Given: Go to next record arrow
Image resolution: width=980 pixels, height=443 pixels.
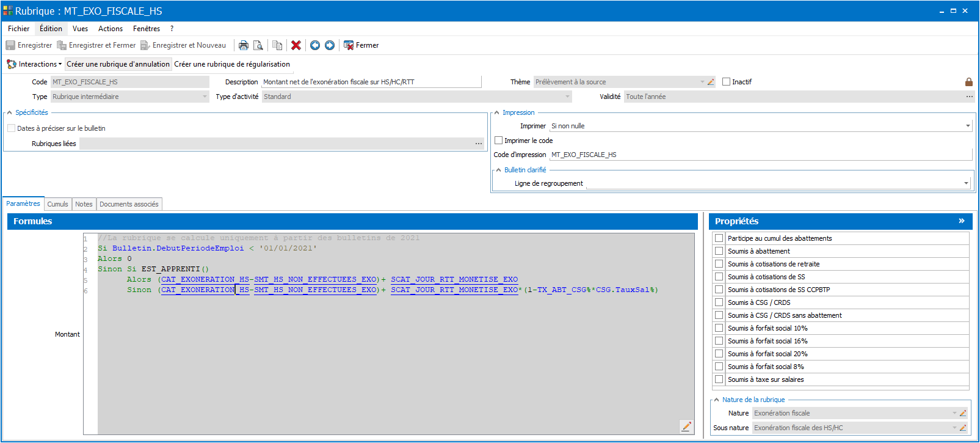Looking at the screenshot, I should [330, 45].
